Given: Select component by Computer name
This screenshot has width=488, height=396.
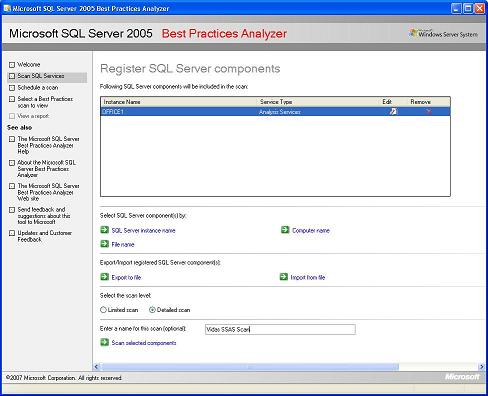Looking at the screenshot, I should point(311,230).
